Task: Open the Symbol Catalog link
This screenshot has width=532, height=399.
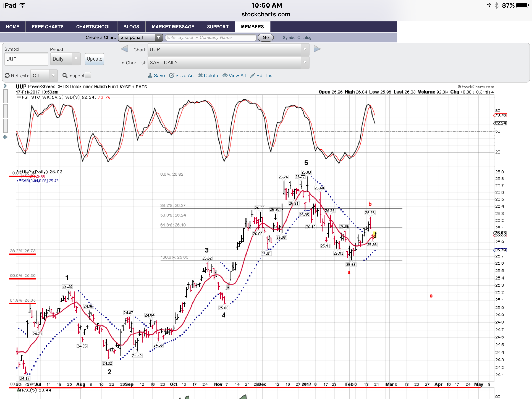Action: point(297,38)
